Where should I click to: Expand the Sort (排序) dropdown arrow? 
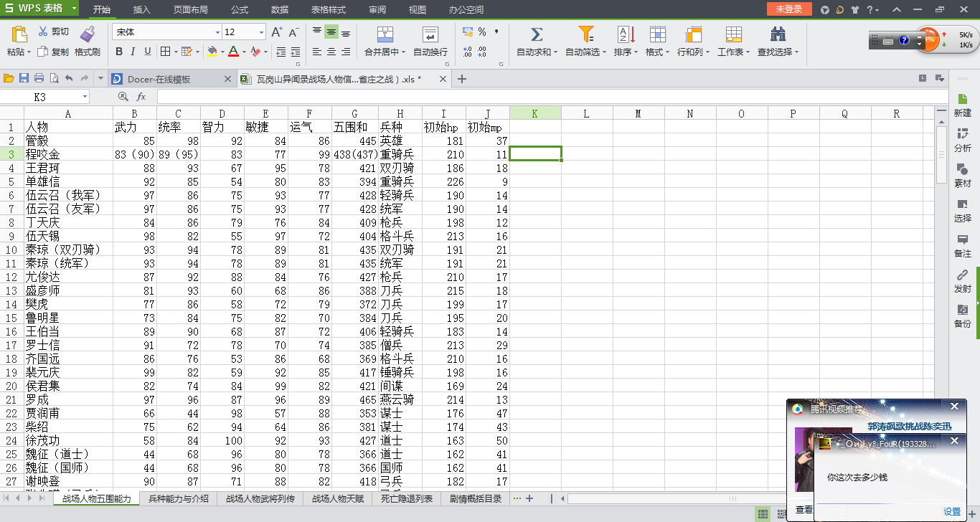click(x=637, y=52)
